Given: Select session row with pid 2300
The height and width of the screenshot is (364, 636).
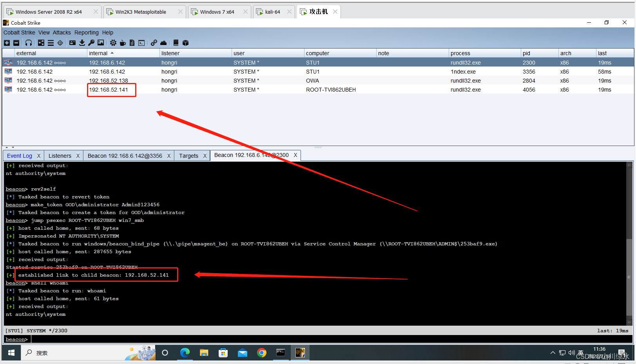Looking at the screenshot, I should pyautogui.click(x=318, y=63).
